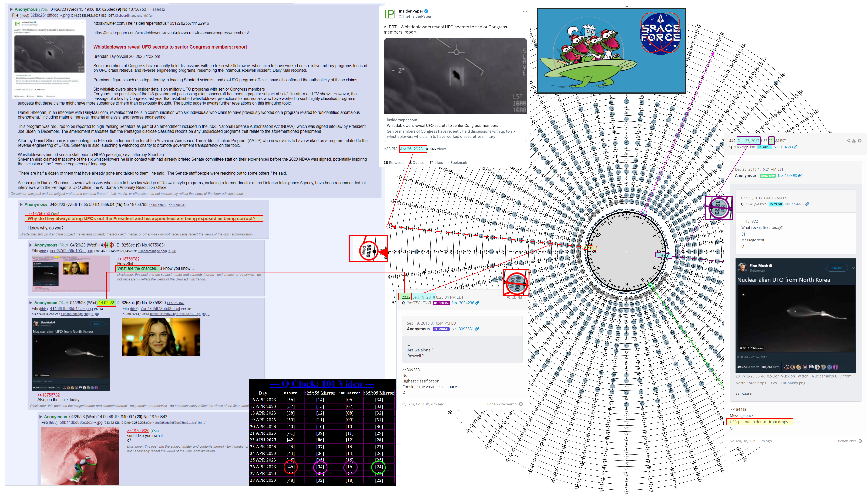
Task: Open file link 7ec7765ff78ebd3….gif
Action: [x=160, y=309]
